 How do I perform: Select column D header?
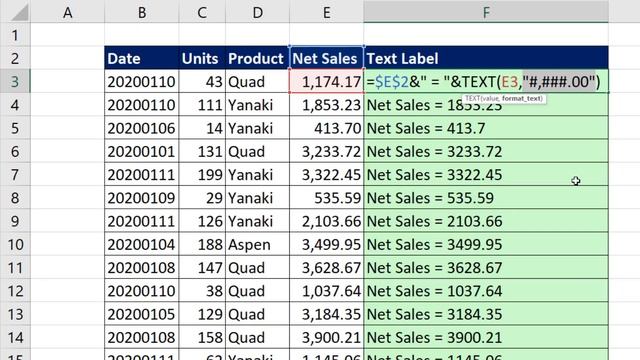pyautogui.click(x=258, y=12)
